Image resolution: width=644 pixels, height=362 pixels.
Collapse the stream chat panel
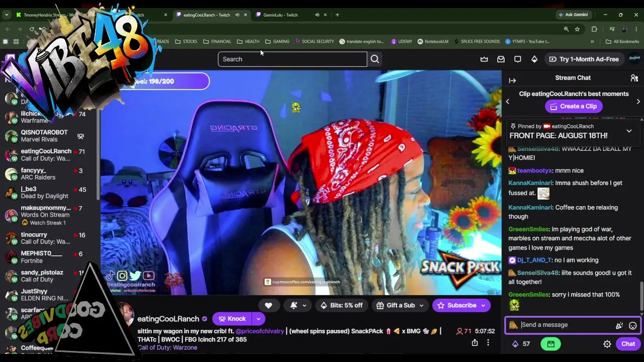(x=512, y=80)
